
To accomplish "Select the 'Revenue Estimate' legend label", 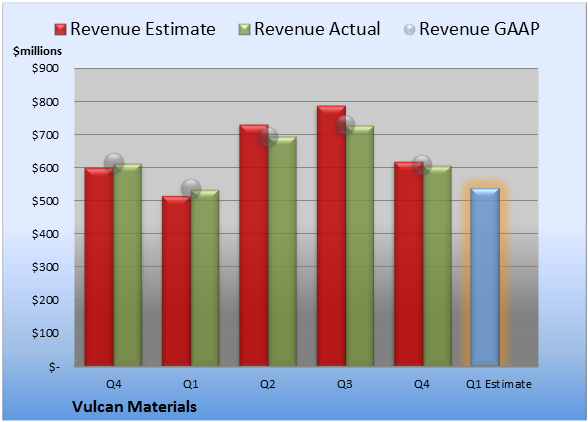I will pyautogui.click(x=143, y=29).
